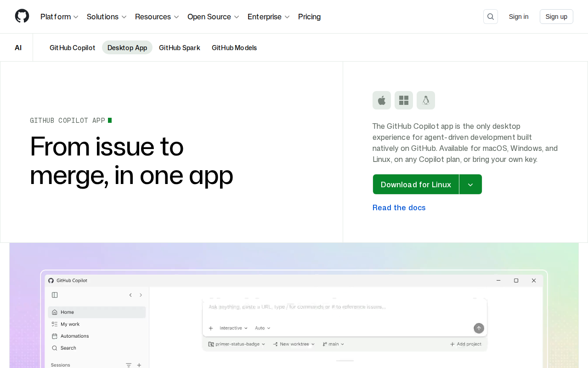588x368 pixels.
Task: Click the AI section label
Action: click(18, 48)
